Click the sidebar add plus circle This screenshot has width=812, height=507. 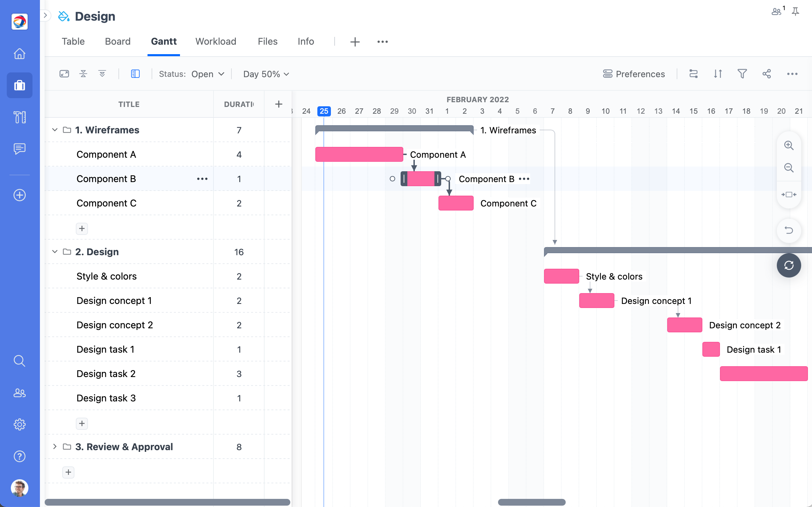pos(20,195)
